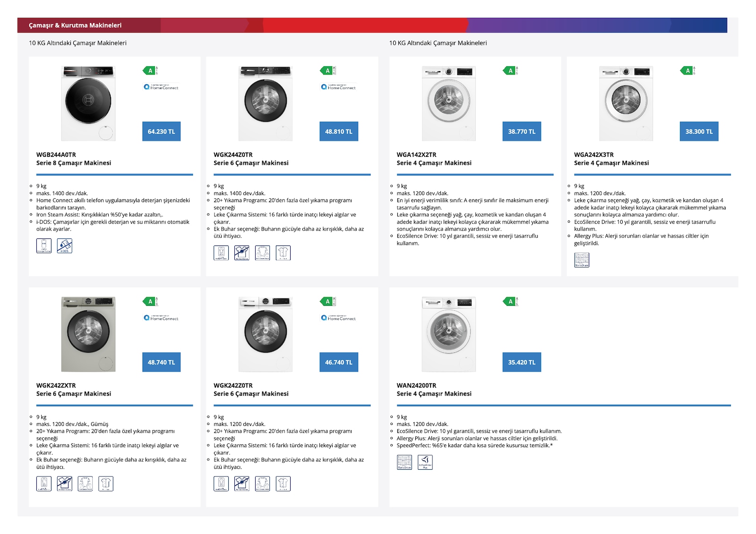Click the last buttoned-shirt icon under WGK242Z0TR
Screen dimensions: 756x534
[283, 483]
